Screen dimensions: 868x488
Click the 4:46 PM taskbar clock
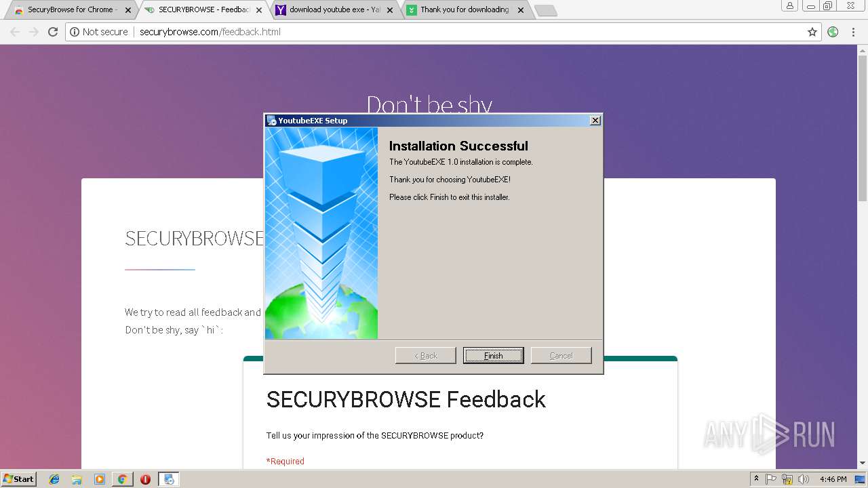(x=833, y=479)
